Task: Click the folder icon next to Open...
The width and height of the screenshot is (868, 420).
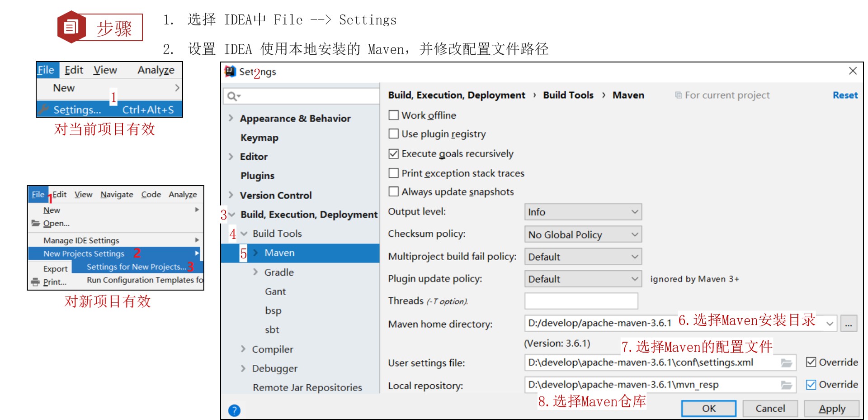Action: coord(36,223)
